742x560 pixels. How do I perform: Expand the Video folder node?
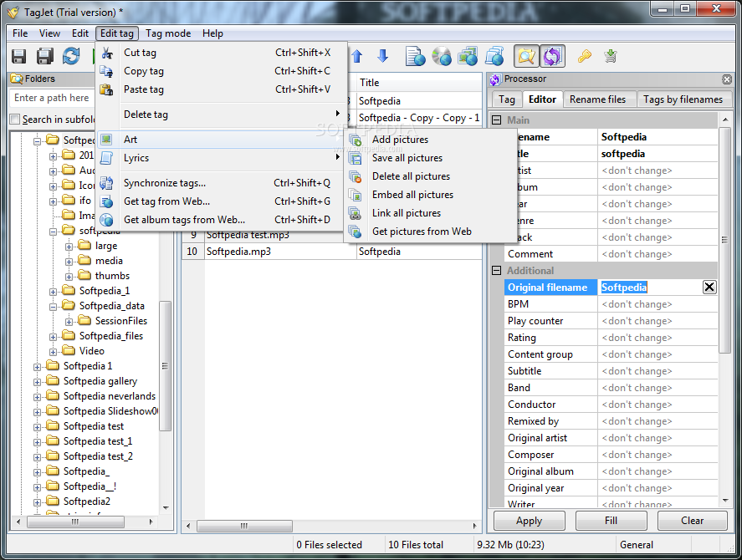[53, 352]
